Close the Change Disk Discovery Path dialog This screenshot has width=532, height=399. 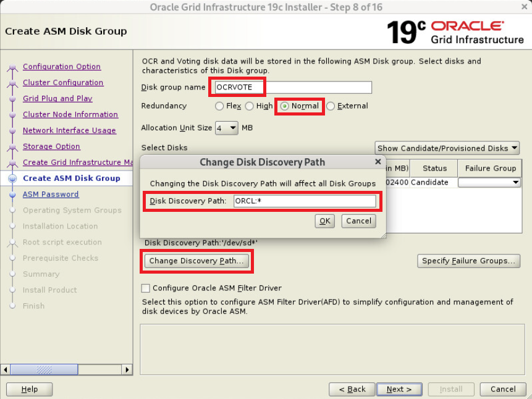(378, 162)
